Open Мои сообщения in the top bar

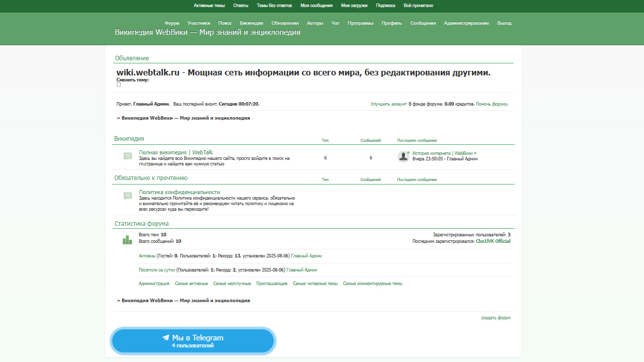316,6
